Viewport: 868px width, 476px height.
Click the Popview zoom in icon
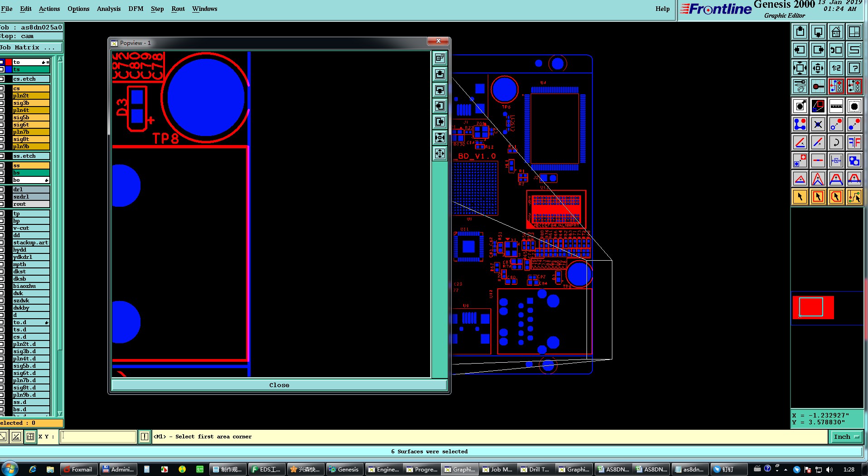[x=440, y=138]
